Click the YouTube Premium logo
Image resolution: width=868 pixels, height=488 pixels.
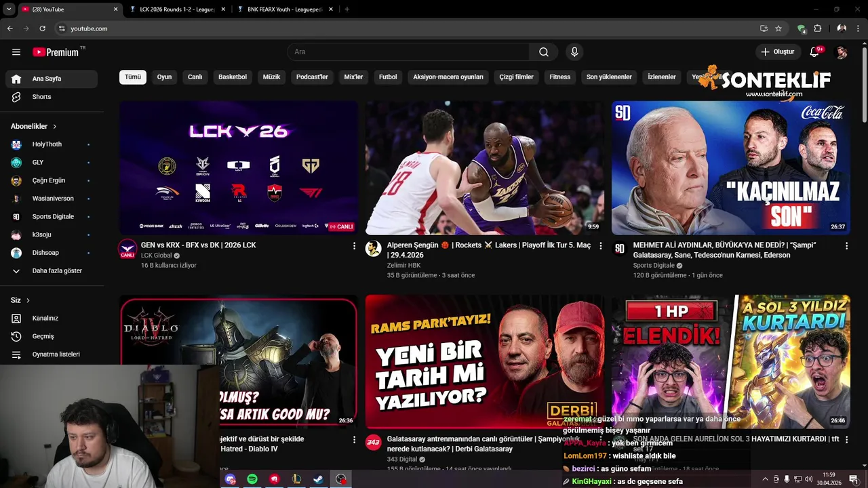coord(56,52)
